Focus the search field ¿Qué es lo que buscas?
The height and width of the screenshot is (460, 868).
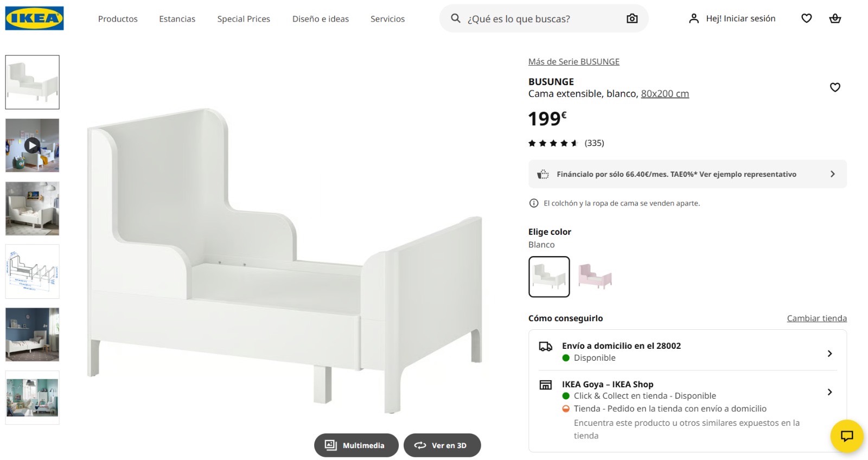(x=542, y=19)
